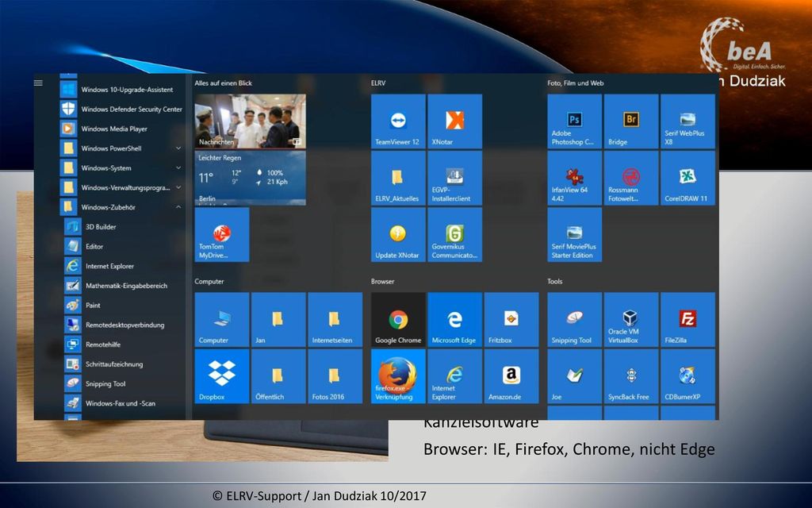Image resolution: width=812 pixels, height=508 pixels.
Task: Launch the Snipping Tool tile
Action: point(575,319)
